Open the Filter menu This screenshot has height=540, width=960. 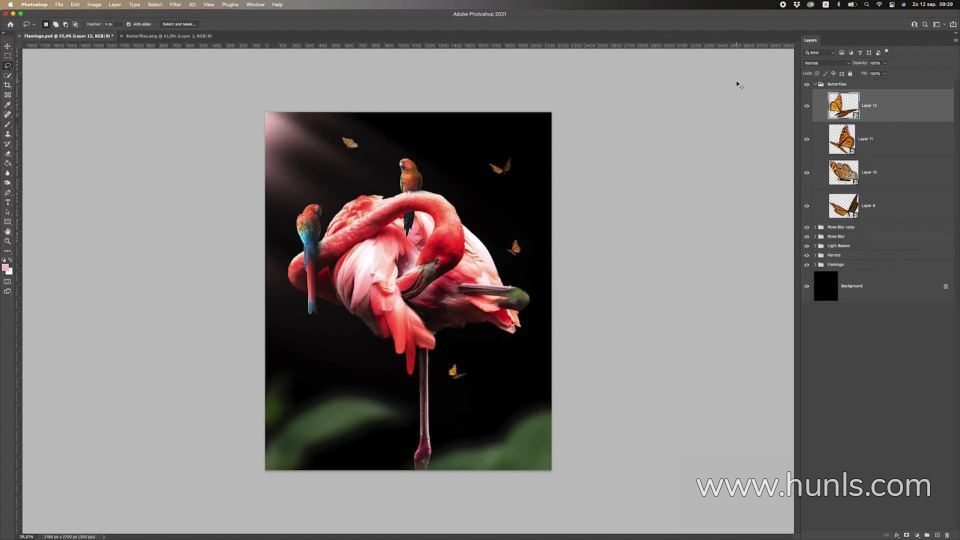coord(175,4)
